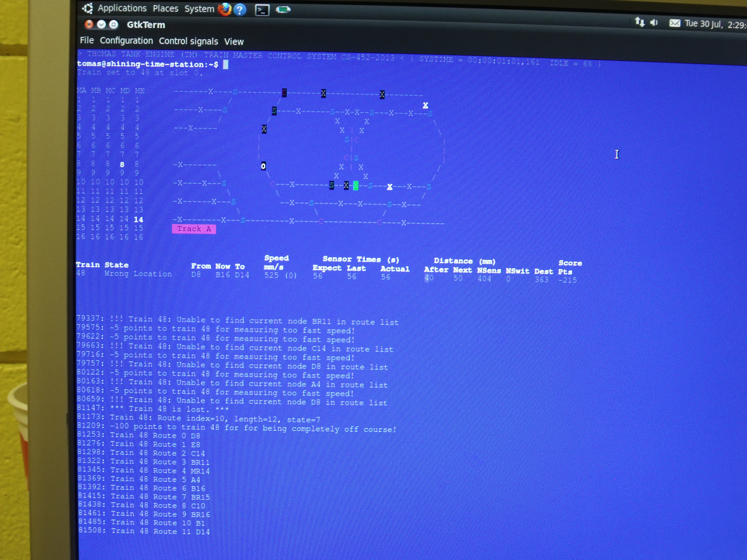Screen dimensions: 747x560
Task: Click the clock showing Tue 30 Jul
Action: (x=715, y=24)
